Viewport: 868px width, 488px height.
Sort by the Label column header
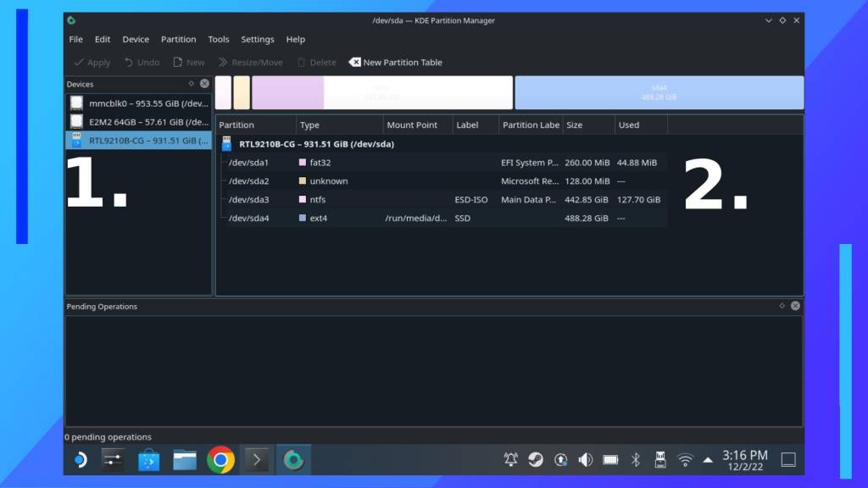476,125
